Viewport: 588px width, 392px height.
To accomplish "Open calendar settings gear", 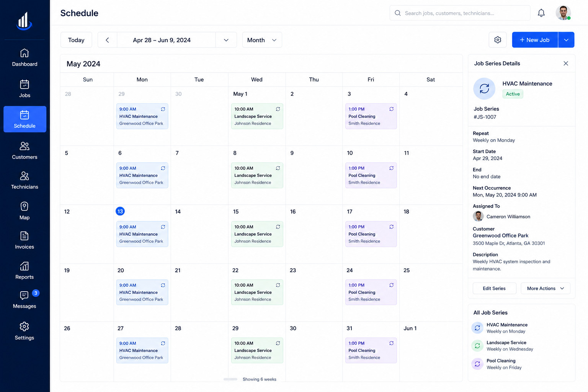I will tap(498, 40).
